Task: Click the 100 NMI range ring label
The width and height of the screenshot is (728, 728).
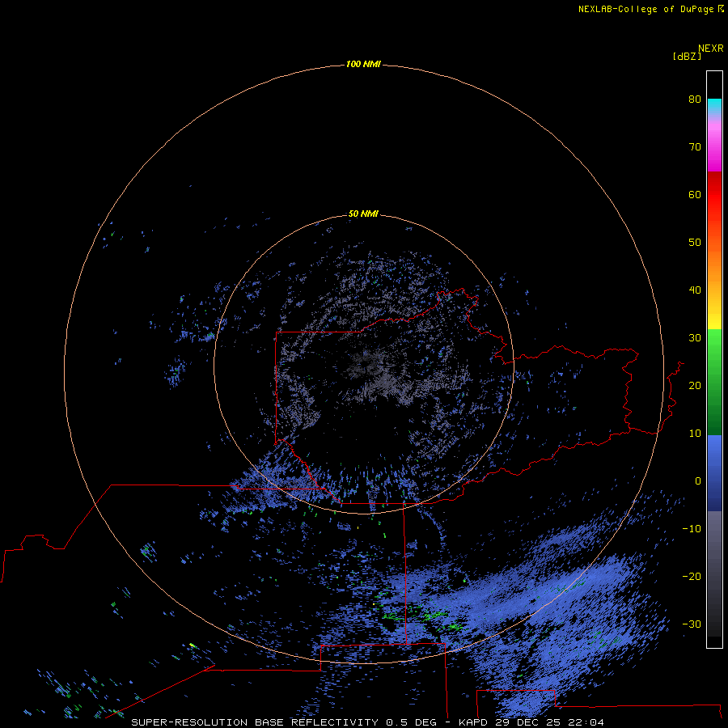Action: tap(363, 64)
